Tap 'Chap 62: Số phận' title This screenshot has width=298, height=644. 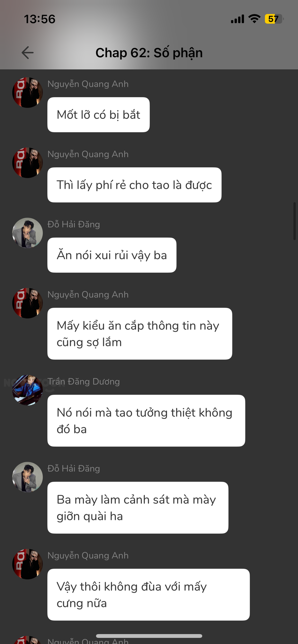click(149, 53)
